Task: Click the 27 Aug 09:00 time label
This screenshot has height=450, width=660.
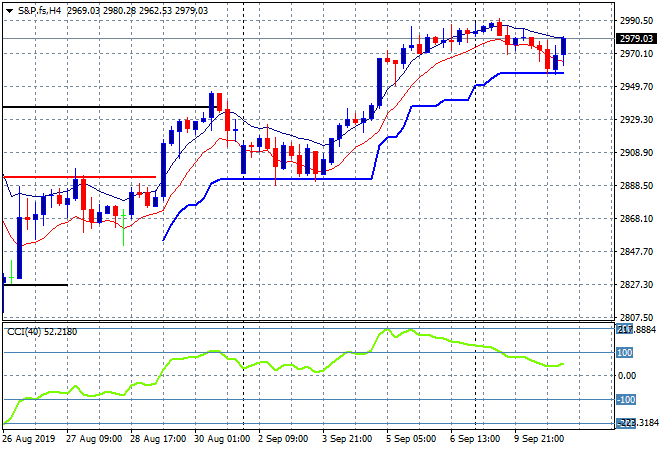Action: [x=94, y=439]
